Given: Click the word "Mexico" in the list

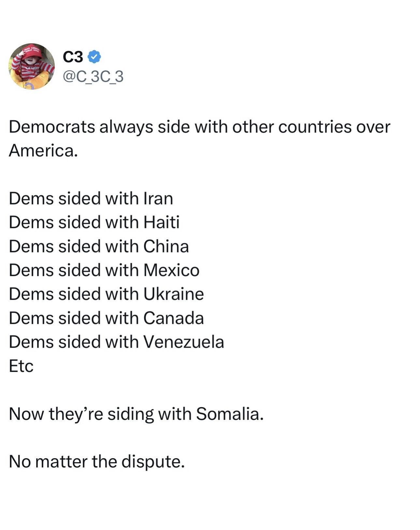Looking at the screenshot, I should (171, 270).
